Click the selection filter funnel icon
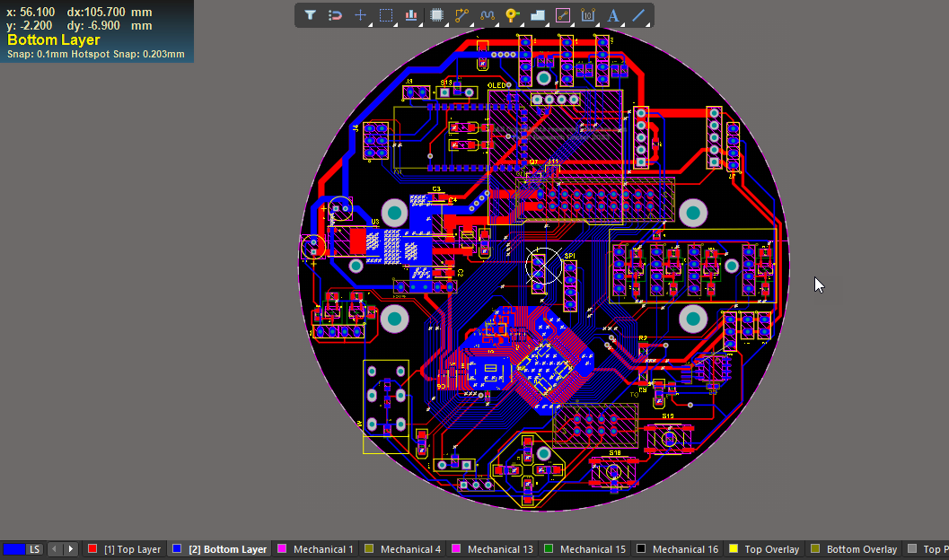Screen dimensions: 949x560 [x=310, y=15]
